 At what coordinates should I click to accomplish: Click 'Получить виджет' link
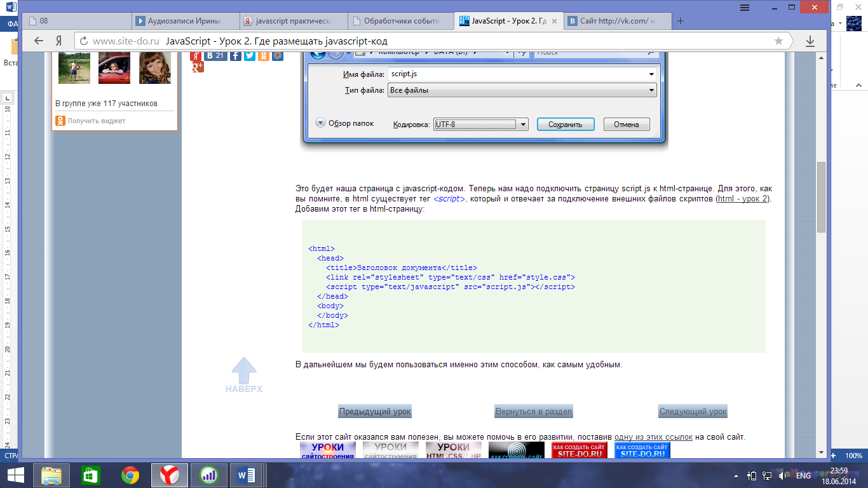point(97,121)
